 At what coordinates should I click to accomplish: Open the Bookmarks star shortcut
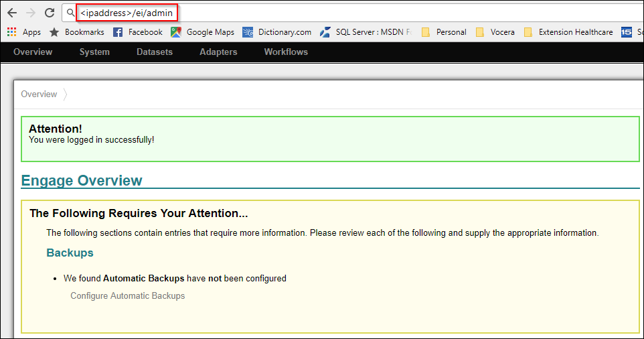click(x=77, y=32)
